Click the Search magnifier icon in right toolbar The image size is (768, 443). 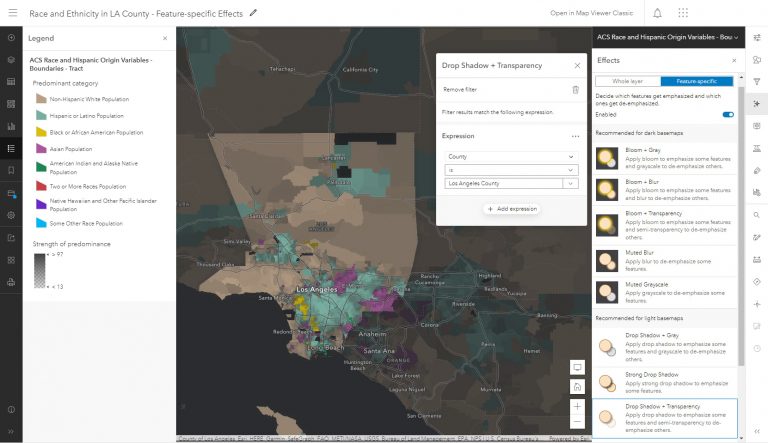(x=757, y=215)
